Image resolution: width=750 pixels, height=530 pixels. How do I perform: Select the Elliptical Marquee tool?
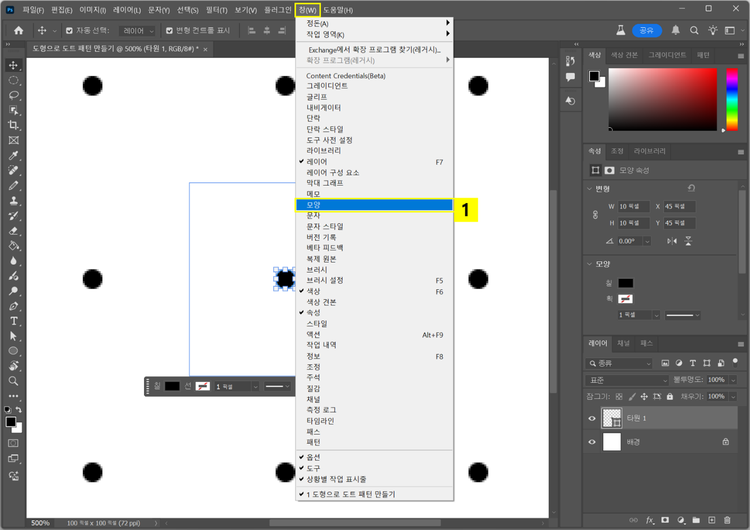click(x=13, y=80)
